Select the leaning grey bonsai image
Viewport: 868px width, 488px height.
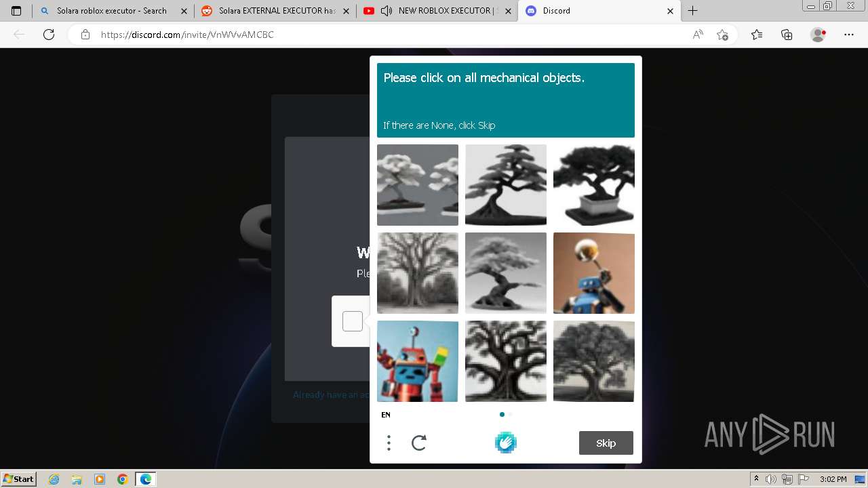[x=506, y=273]
